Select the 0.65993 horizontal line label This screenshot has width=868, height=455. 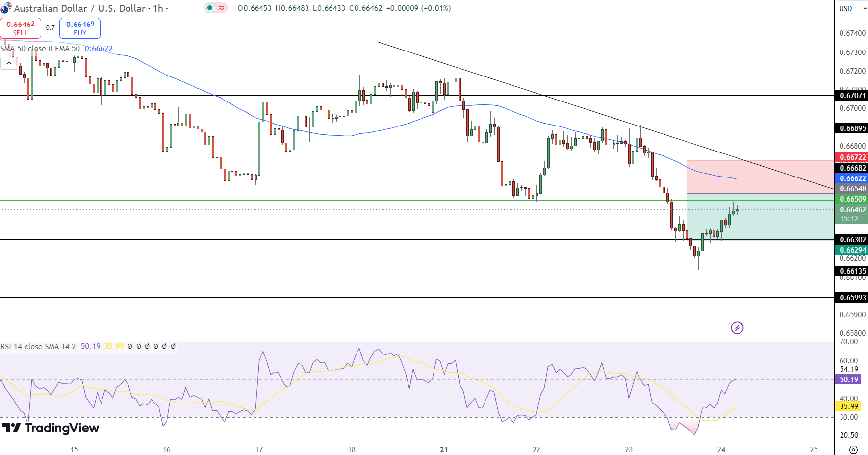click(x=852, y=298)
